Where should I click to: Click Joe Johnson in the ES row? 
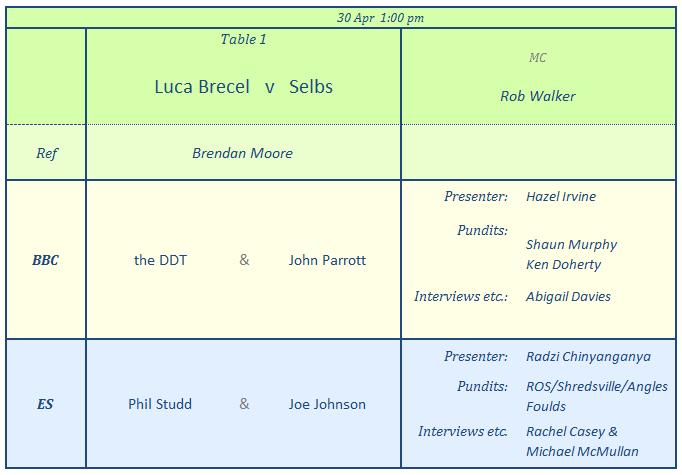tap(327, 404)
